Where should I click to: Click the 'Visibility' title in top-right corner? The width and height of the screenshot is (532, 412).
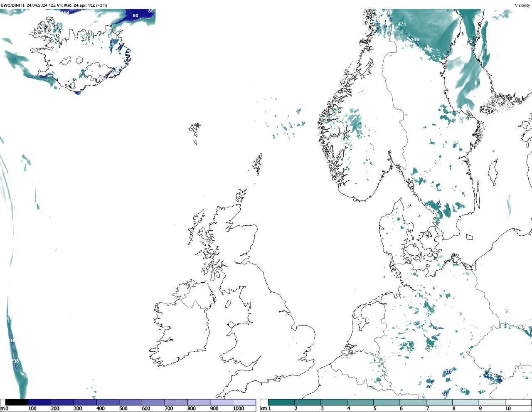tap(522, 5)
